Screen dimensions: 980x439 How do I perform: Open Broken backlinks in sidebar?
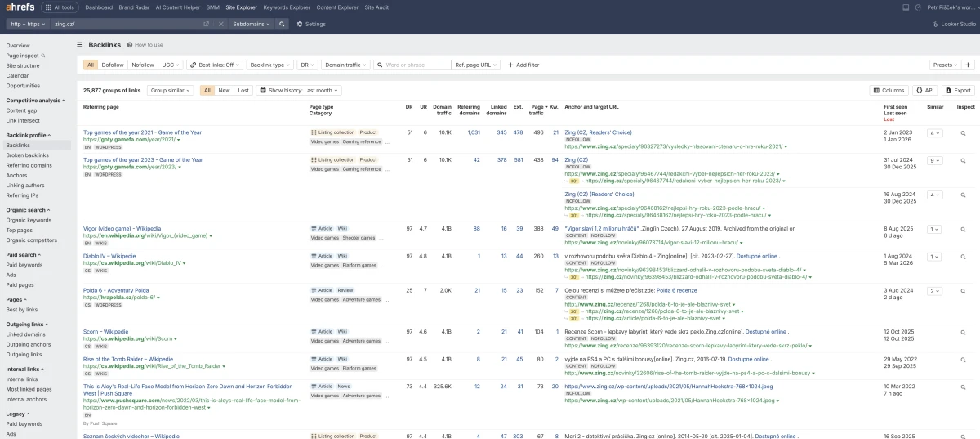[28, 155]
